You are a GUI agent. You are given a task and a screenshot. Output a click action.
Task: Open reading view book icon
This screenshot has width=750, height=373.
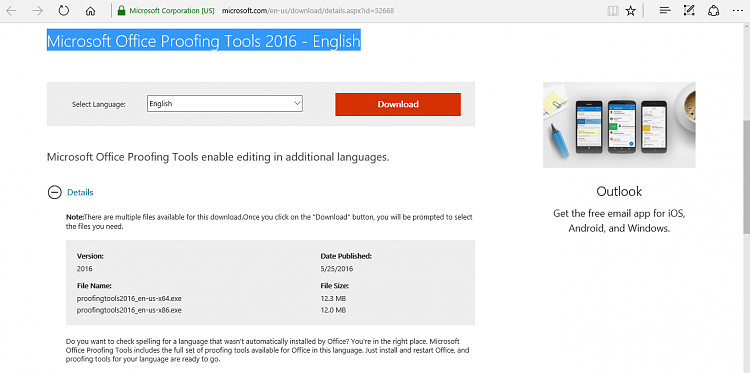[613, 11]
